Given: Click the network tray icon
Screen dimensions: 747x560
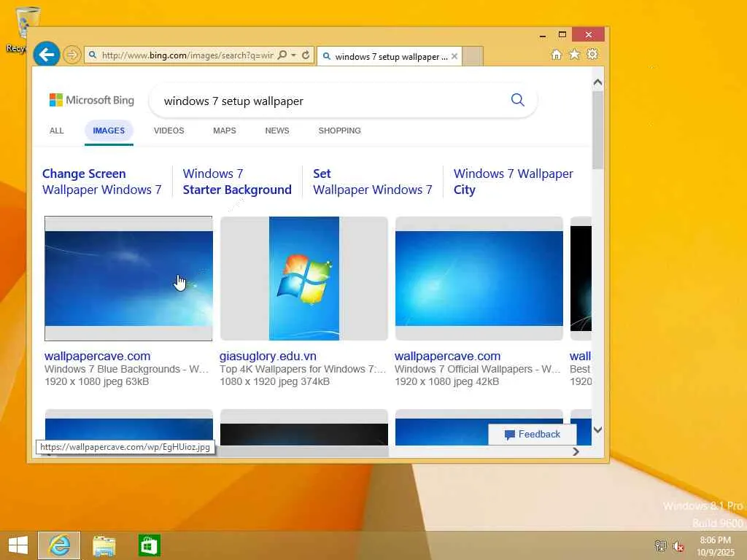Looking at the screenshot, I should tap(660, 545).
